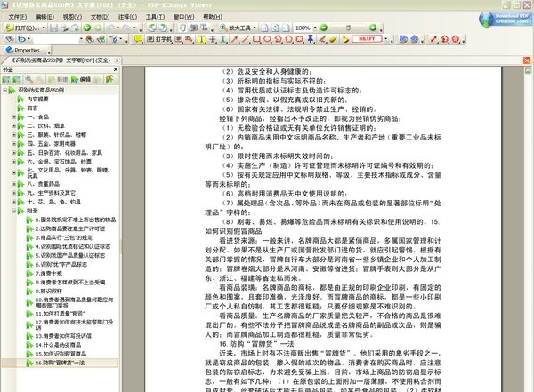
Task: Select the Highlight text tool
Action: (x=202, y=39)
